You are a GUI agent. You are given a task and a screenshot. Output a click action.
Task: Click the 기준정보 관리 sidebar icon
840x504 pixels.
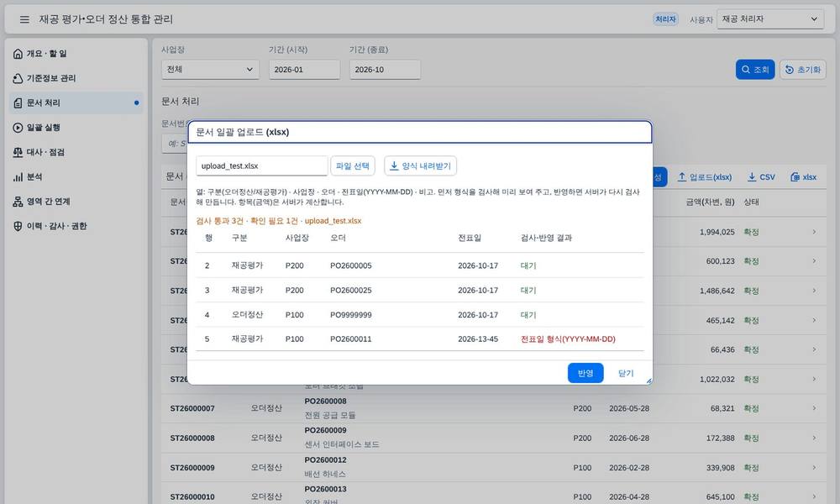18,78
